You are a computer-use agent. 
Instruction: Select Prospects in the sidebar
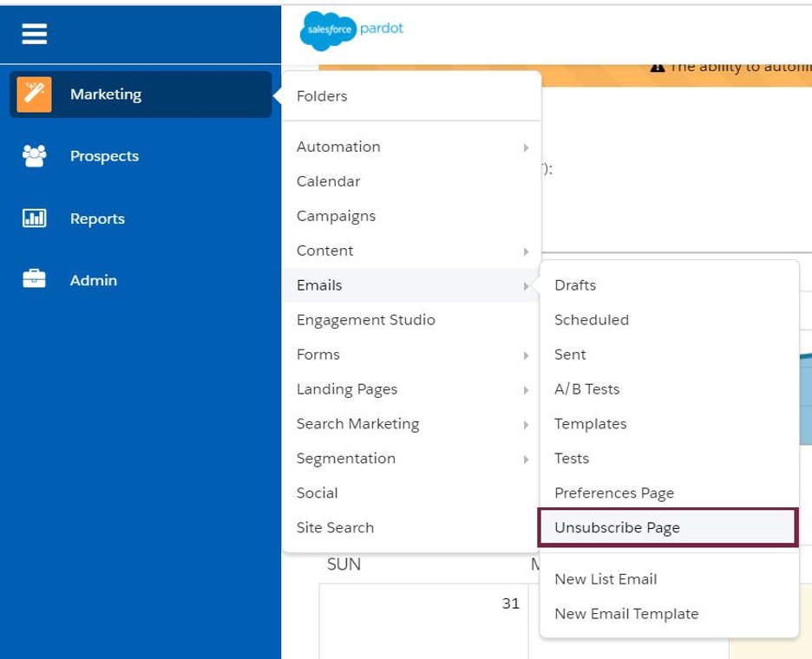[x=104, y=156]
